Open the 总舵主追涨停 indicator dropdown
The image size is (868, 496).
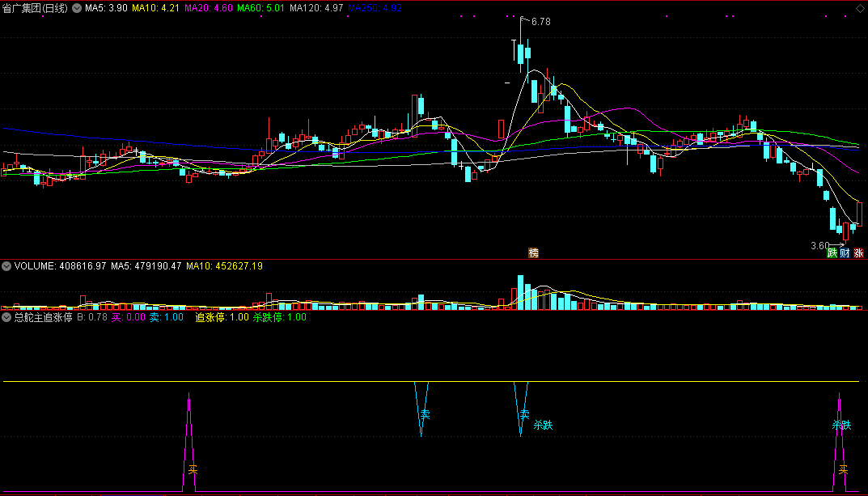point(6,318)
